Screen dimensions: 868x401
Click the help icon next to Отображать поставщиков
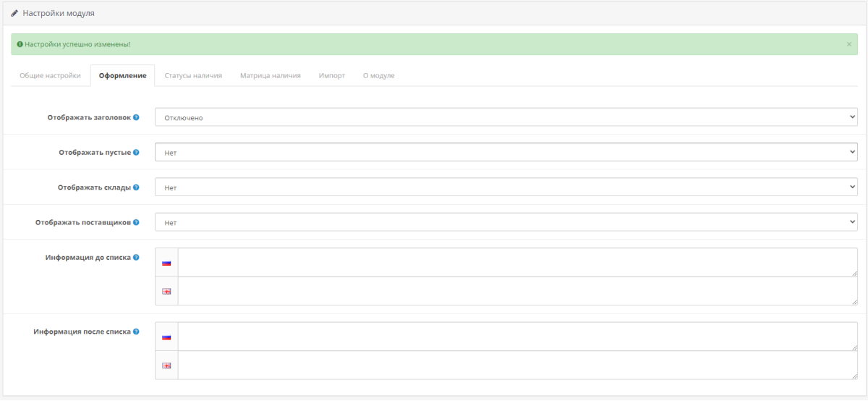pyautogui.click(x=136, y=223)
